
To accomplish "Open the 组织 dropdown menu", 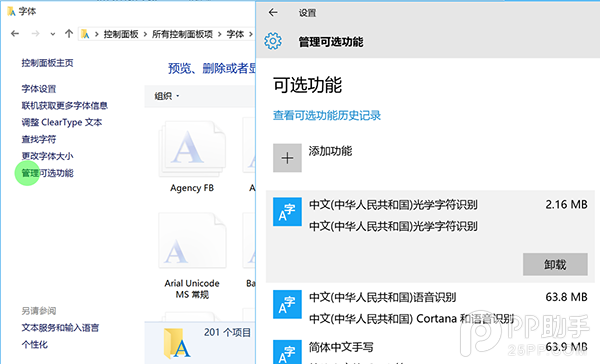I will [167, 96].
